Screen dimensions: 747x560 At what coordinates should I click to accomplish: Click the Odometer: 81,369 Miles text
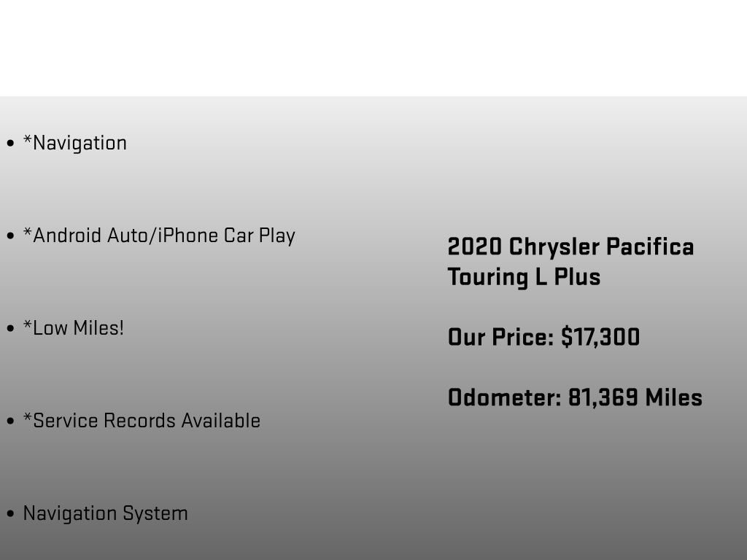click(x=575, y=397)
